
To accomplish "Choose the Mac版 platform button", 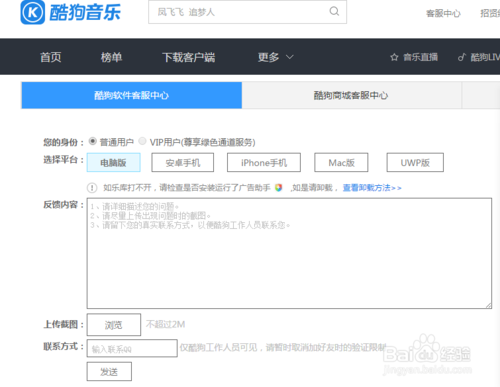I will click(341, 163).
